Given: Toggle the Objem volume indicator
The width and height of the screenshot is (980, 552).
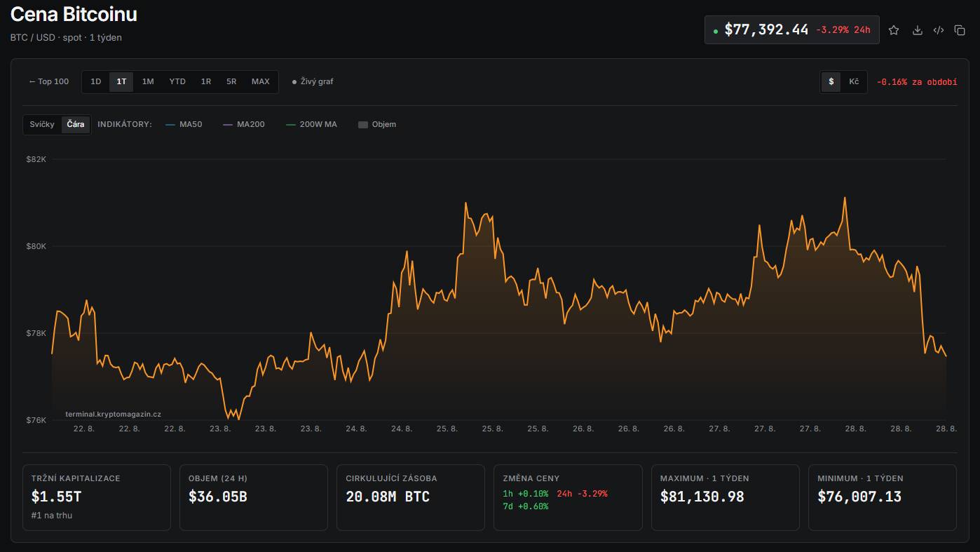Looking at the screenshot, I should click(377, 124).
